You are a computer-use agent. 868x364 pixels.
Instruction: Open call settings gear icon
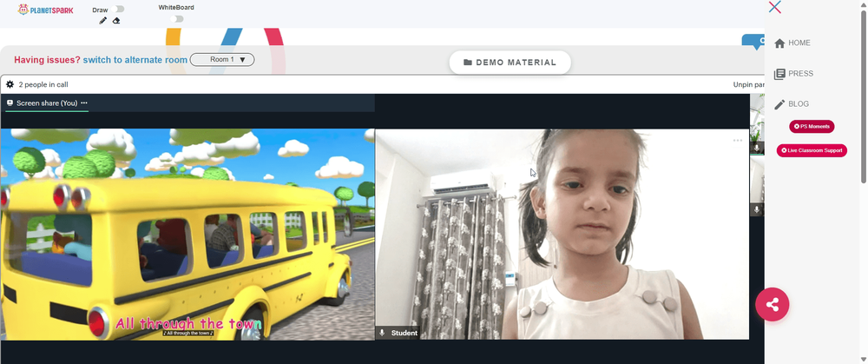pyautogui.click(x=10, y=85)
